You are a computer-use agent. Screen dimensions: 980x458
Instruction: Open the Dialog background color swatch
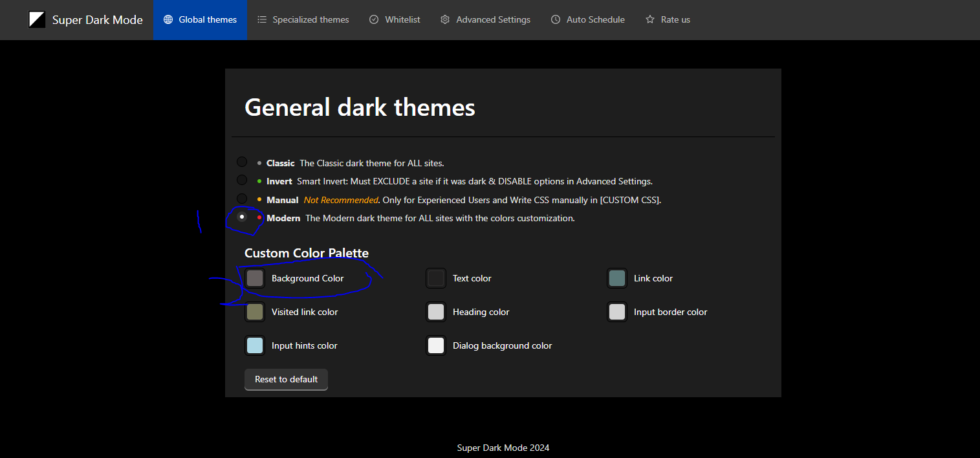click(x=436, y=345)
